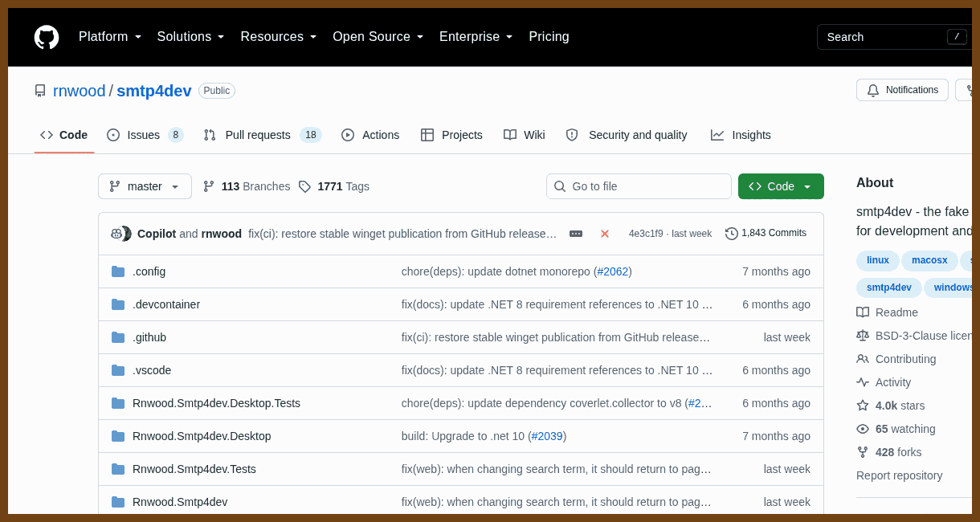Click the .vscode folder icon
This screenshot has width=980, height=522.
(x=118, y=370)
